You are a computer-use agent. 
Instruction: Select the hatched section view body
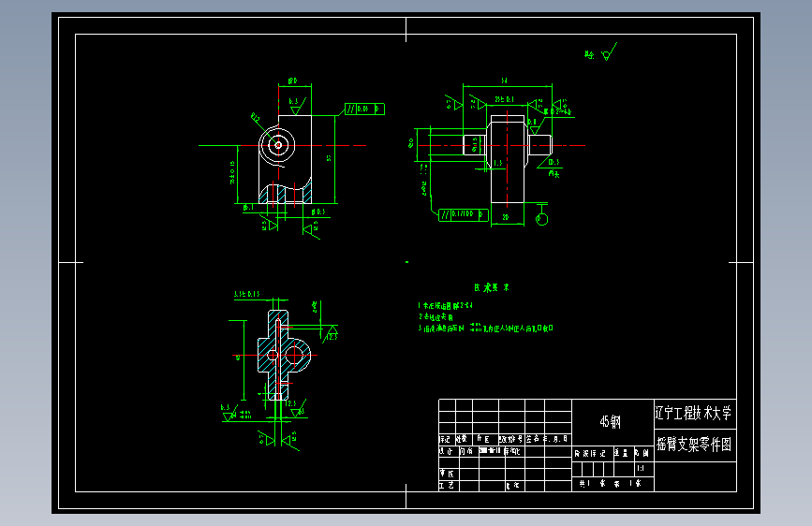284,355
